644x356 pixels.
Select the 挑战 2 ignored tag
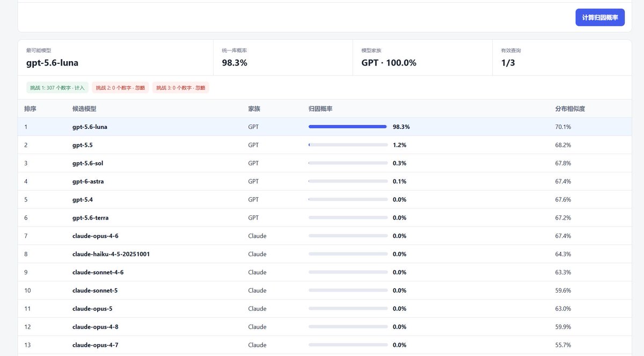point(121,88)
